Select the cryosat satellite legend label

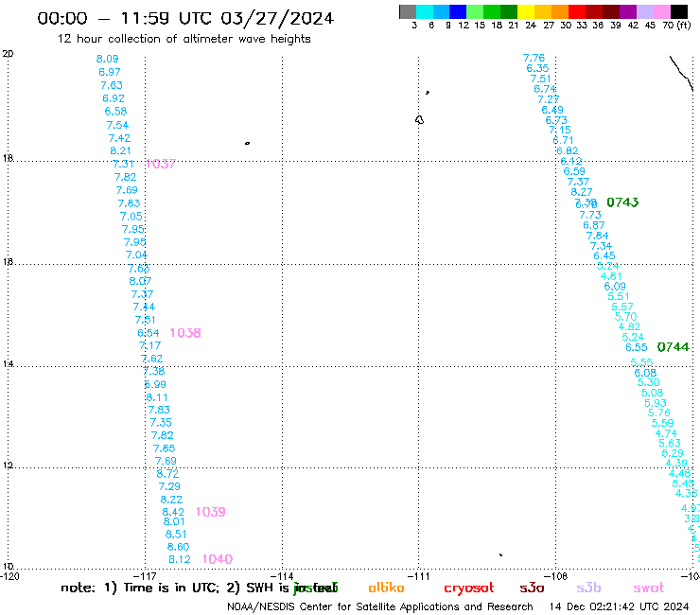(x=469, y=589)
